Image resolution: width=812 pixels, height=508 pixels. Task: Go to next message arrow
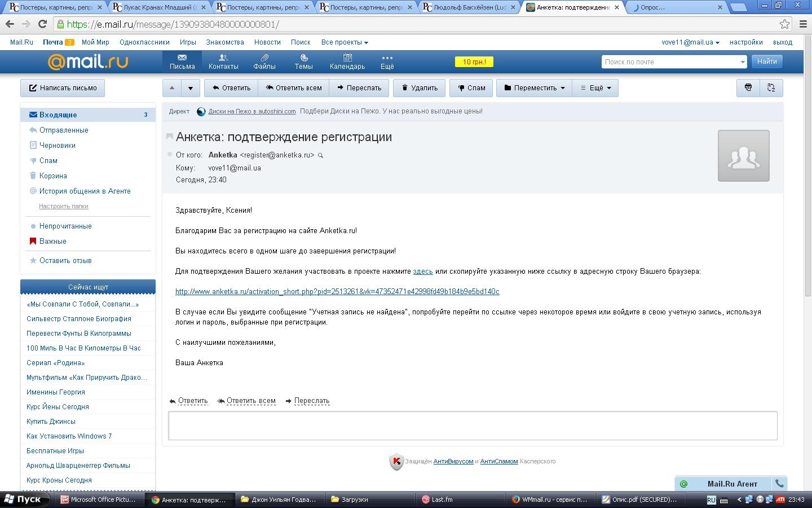(x=191, y=87)
